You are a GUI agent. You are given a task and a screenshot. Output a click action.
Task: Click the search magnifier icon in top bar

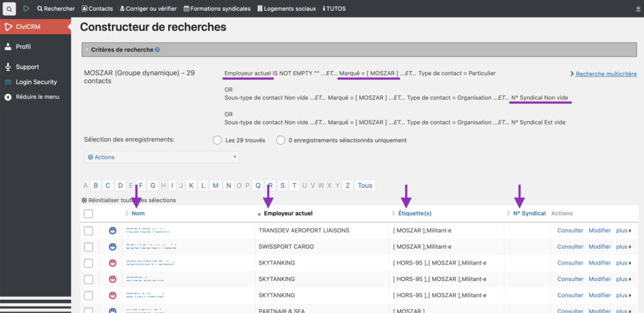click(x=10, y=9)
